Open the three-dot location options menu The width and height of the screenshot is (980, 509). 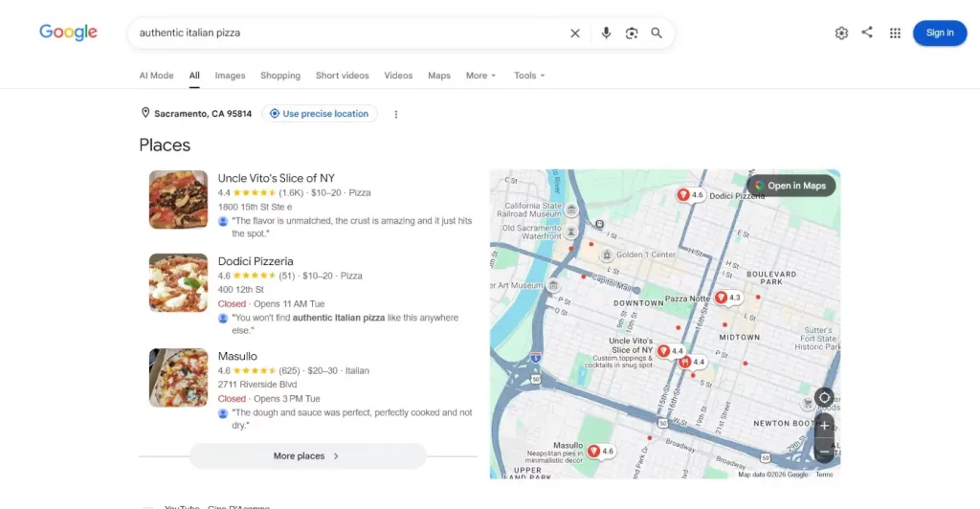[x=395, y=114]
